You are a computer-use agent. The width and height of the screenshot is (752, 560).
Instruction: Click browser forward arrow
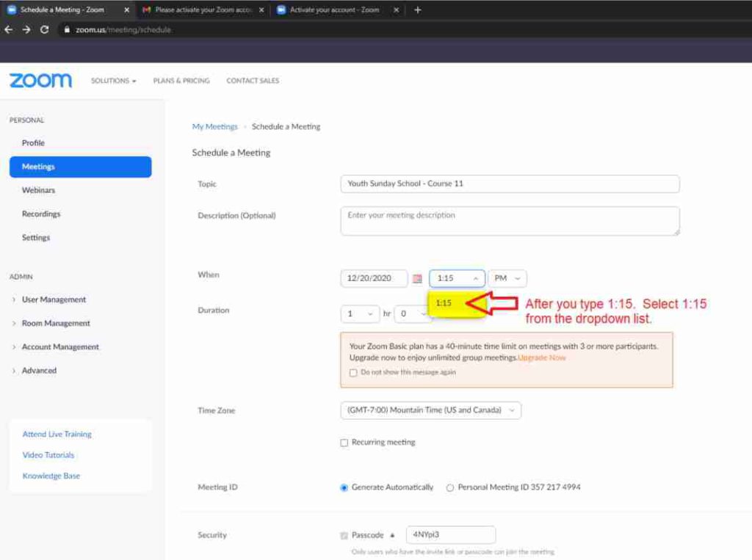26,30
